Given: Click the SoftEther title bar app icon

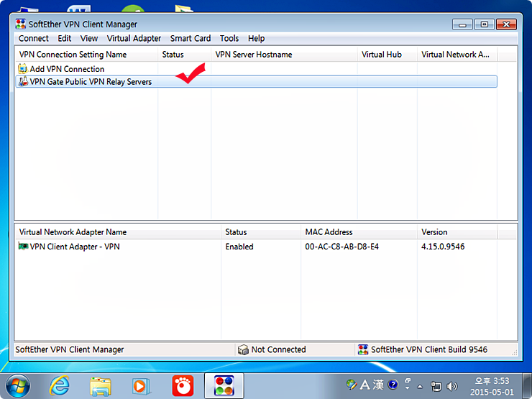Looking at the screenshot, I should point(21,24).
